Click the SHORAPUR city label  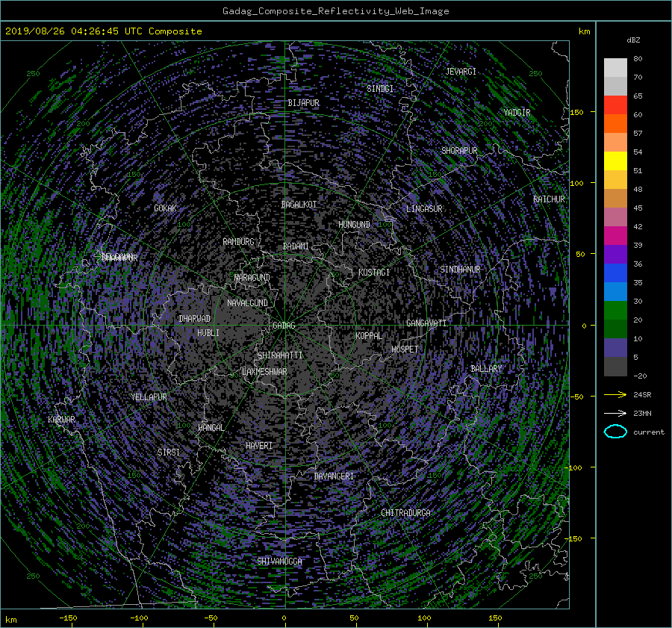coord(459,151)
